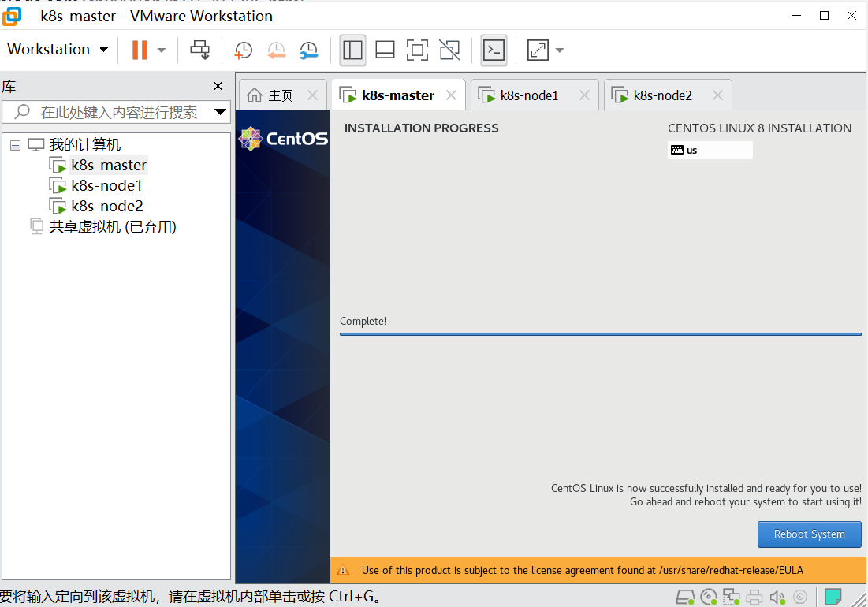
Task: Collapse the 我的计算机 tree node
Action: point(16,146)
